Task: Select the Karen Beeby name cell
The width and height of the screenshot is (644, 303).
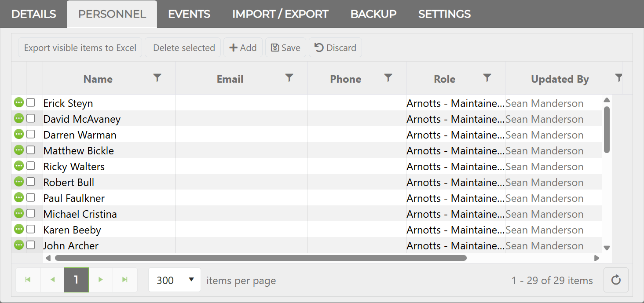Action: [x=109, y=230]
